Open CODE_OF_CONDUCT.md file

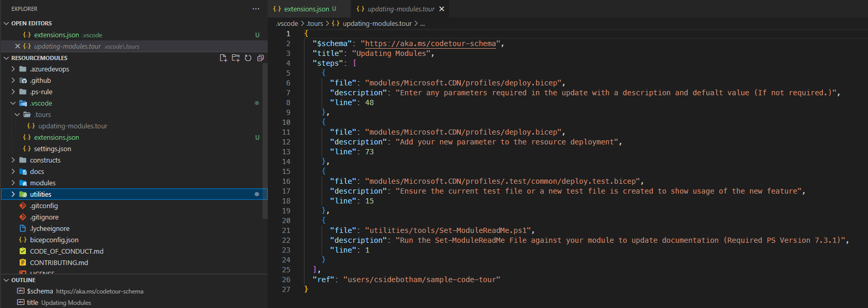[66, 251]
